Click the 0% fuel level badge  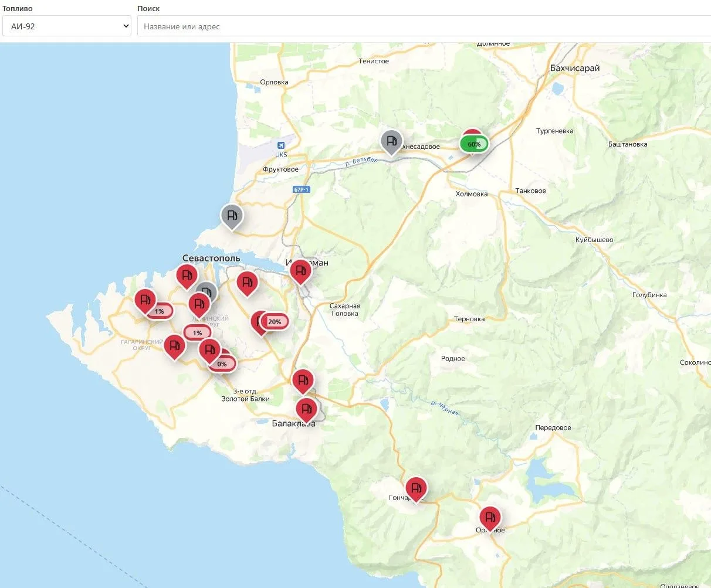[222, 364]
